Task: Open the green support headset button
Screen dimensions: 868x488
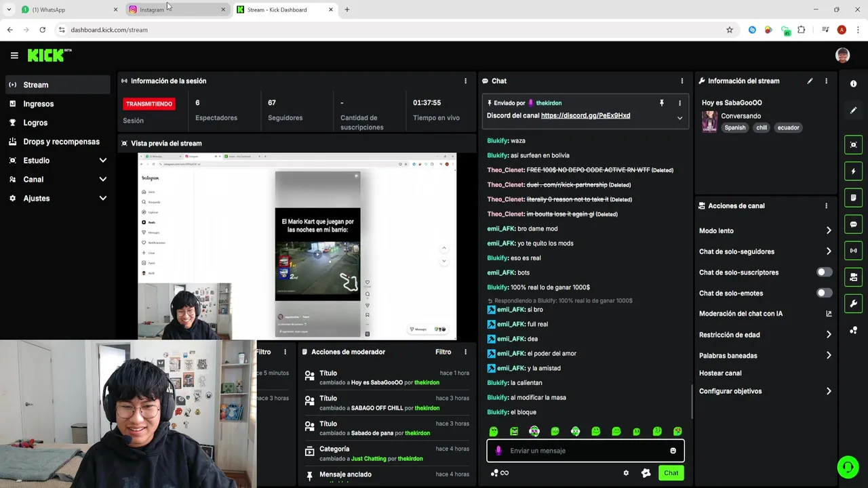Action: click(848, 467)
